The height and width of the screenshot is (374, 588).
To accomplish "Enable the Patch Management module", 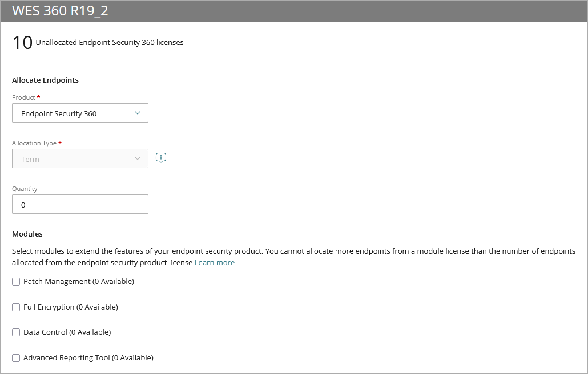I will [x=16, y=281].
